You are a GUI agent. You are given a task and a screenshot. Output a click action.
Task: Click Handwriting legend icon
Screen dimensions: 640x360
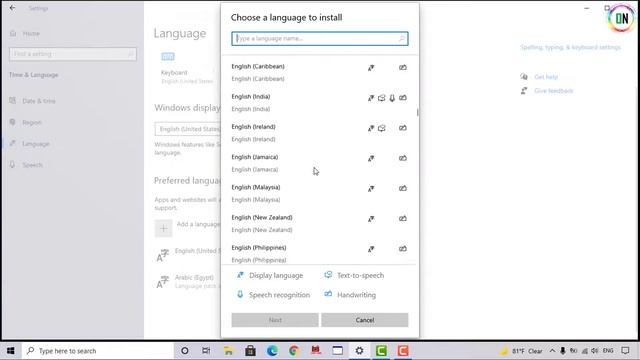(328, 294)
